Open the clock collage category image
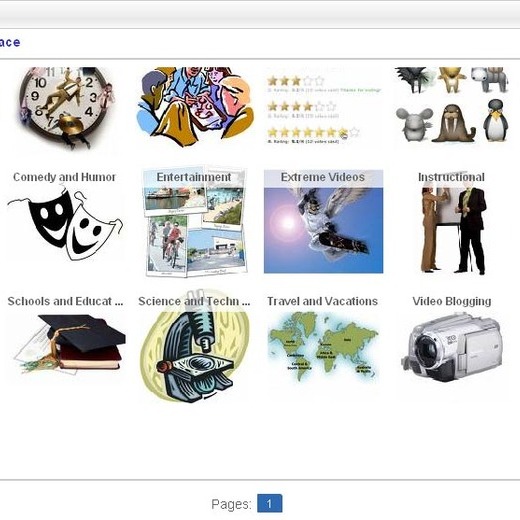The image size is (520, 520). click(66, 108)
